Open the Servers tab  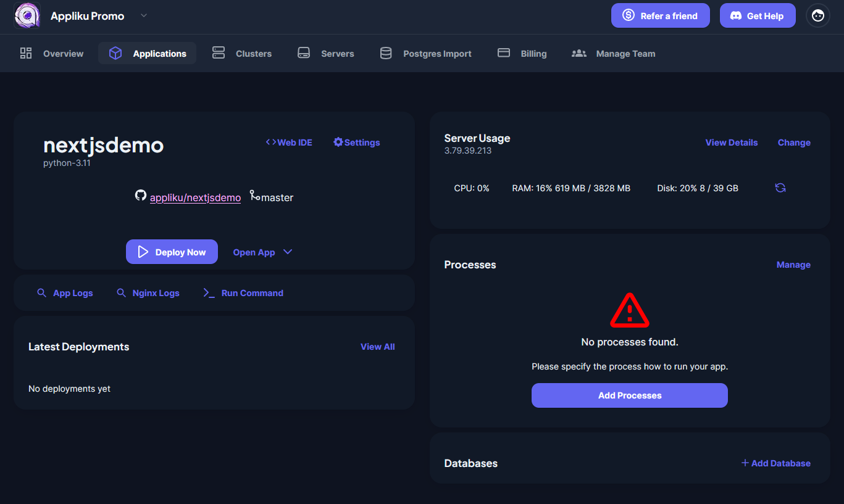[x=326, y=54]
